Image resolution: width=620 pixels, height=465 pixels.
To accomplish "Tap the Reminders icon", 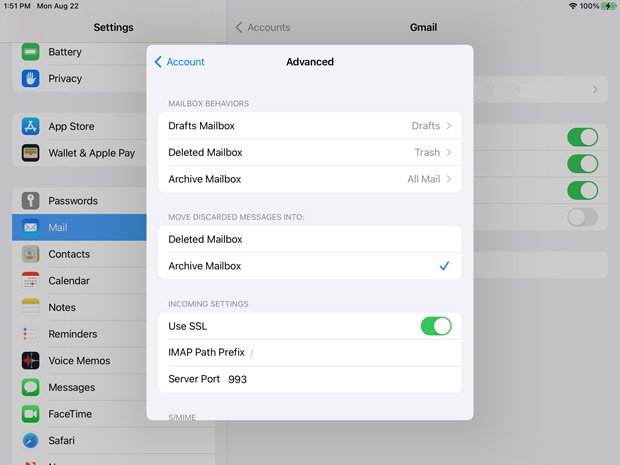I will 30,334.
